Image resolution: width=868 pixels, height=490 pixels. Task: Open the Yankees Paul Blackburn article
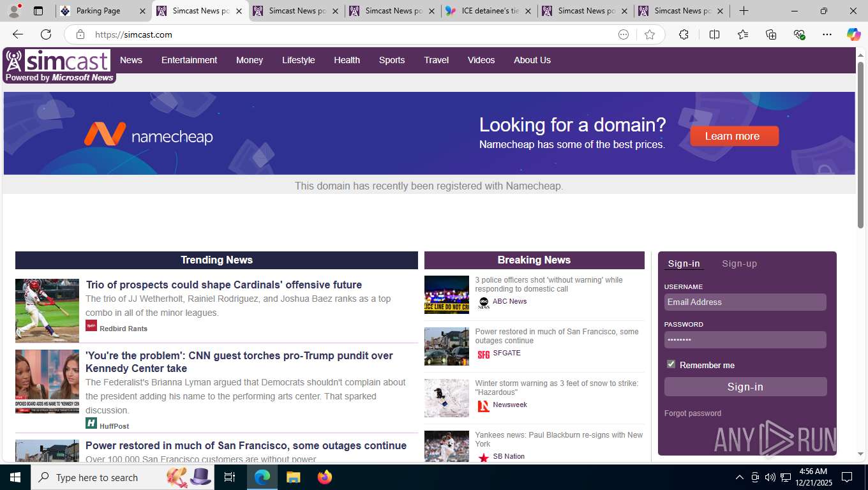[x=559, y=440]
